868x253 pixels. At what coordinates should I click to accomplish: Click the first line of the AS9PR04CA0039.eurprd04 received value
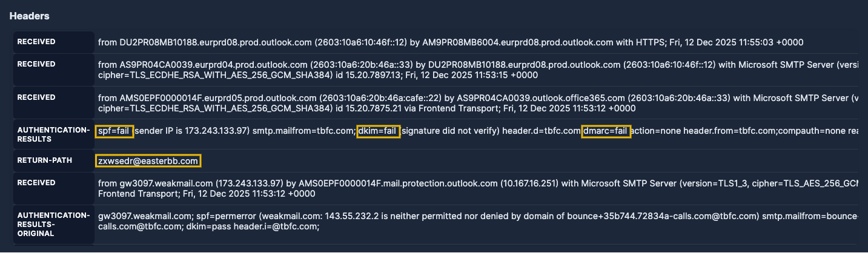[x=424, y=64]
